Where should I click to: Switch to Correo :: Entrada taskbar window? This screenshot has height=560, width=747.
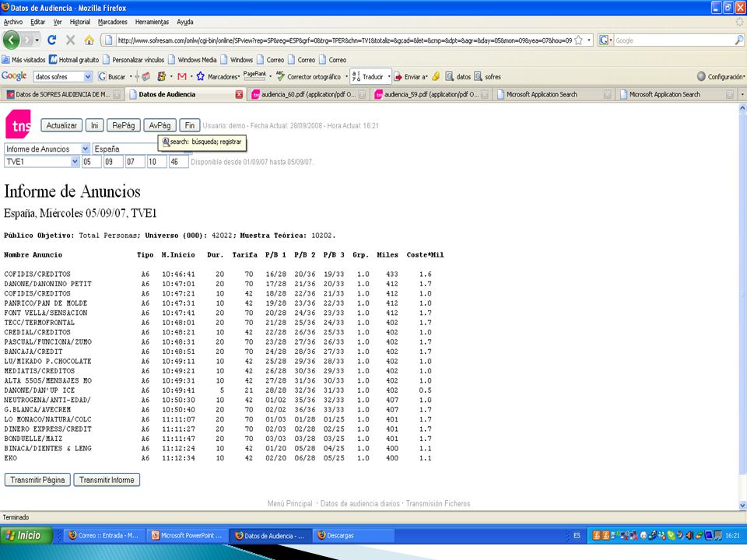coord(104,536)
